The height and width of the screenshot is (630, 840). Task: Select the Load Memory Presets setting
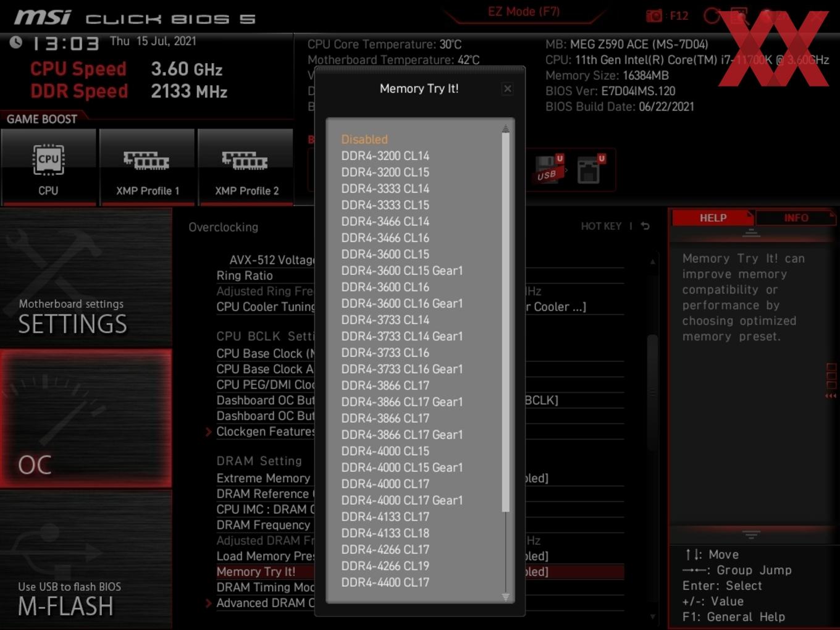tap(266, 556)
